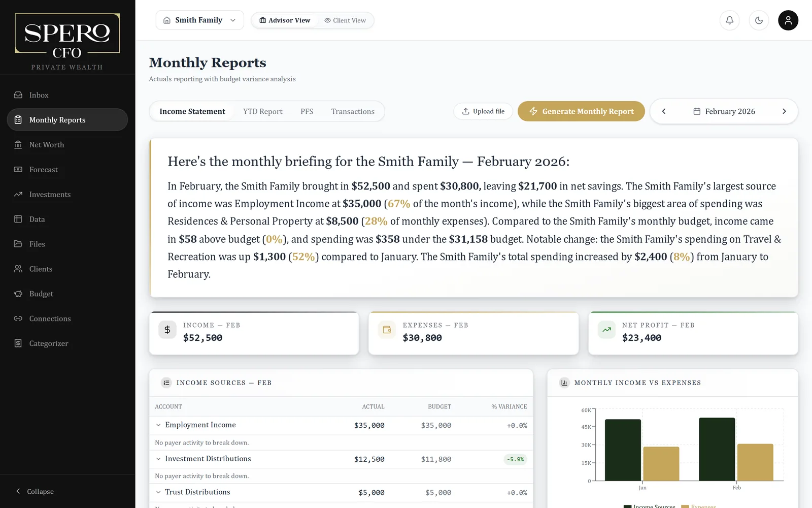
Task: Click the BUDGET column header
Action: click(x=439, y=407)
